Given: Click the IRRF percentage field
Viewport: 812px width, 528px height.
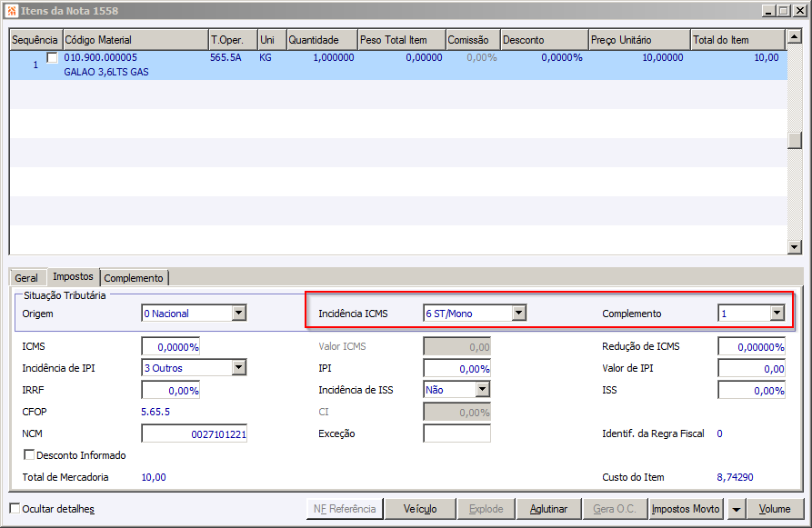Looking at the screenshot, I should pyautogui.click(x=170, y=390).
